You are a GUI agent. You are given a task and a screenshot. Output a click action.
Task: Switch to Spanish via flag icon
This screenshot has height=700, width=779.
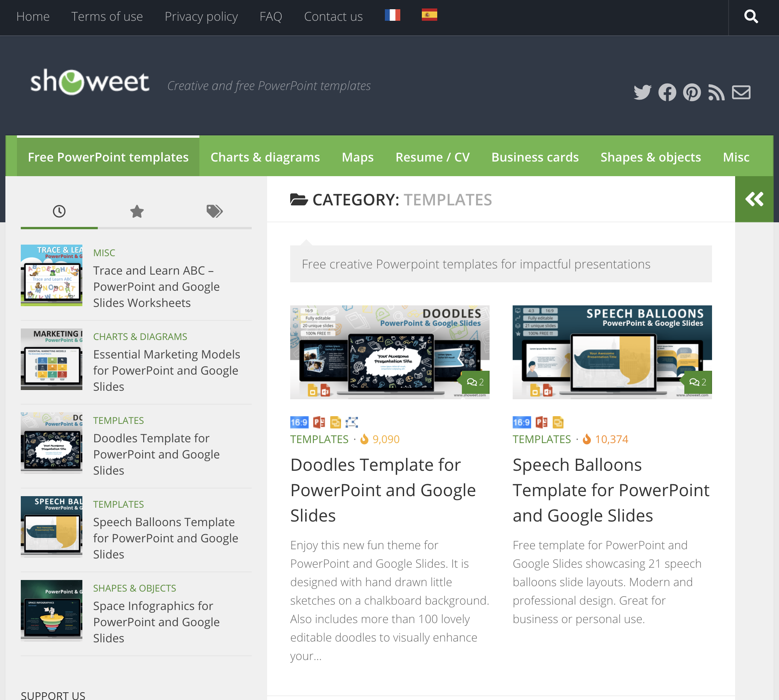coord(429,15)
